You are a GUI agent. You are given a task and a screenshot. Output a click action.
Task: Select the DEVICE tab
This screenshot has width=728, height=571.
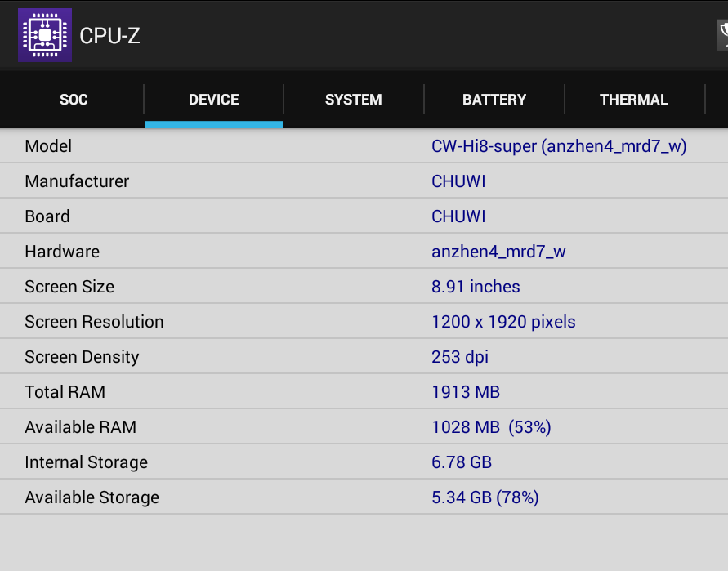coord(213,100)
